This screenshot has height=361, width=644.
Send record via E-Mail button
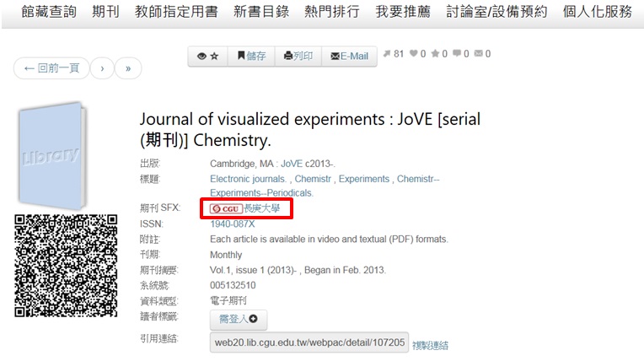[349, 56]
